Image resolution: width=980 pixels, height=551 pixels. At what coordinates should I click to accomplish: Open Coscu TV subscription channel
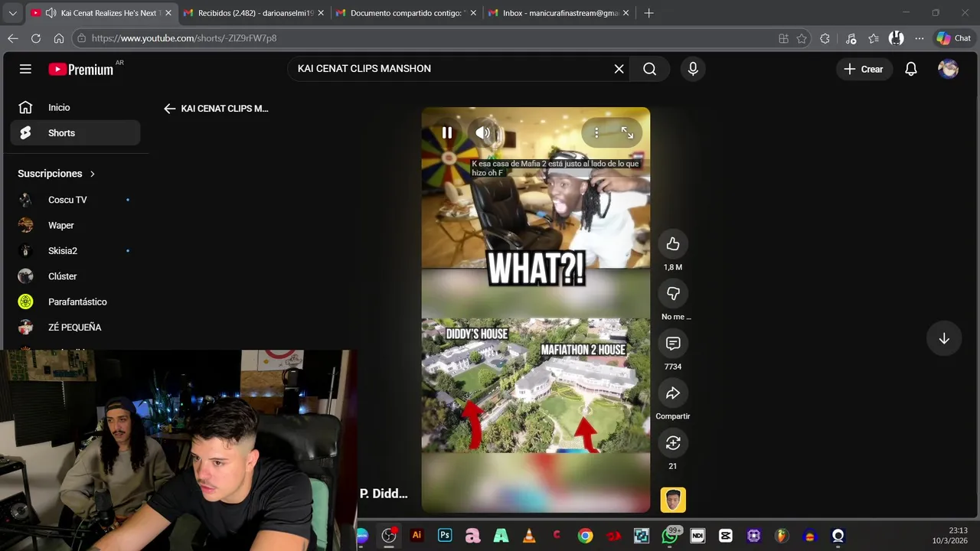click(75, 200)
